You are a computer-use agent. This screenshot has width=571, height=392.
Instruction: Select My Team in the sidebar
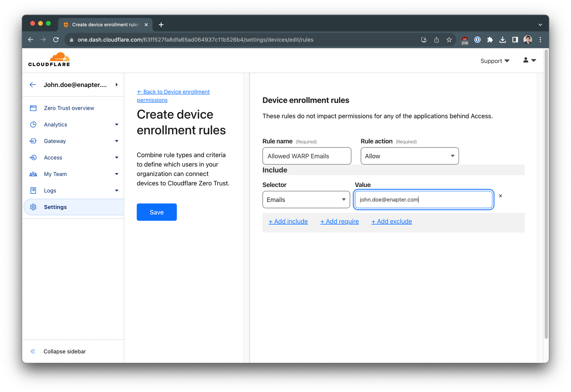(x=55, y=174)
